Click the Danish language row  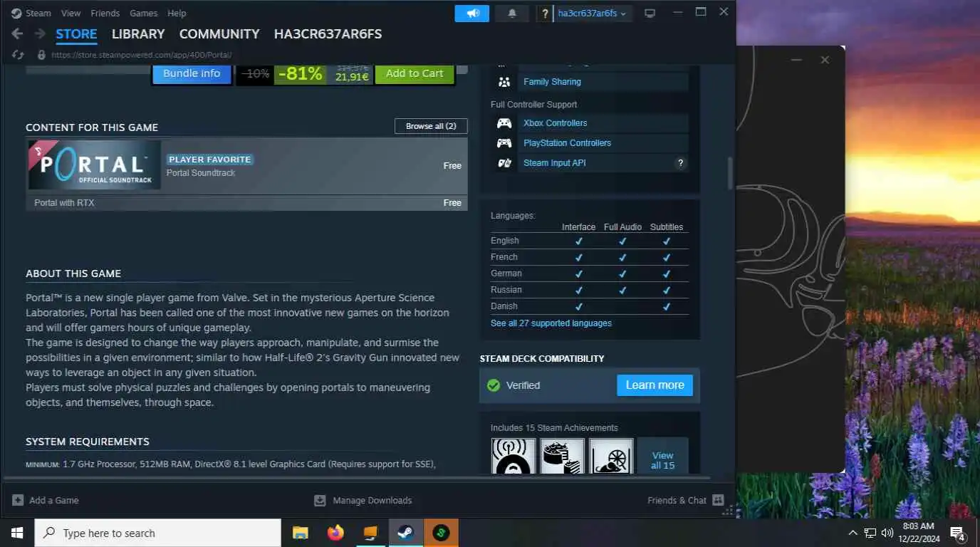click(590, 306)
